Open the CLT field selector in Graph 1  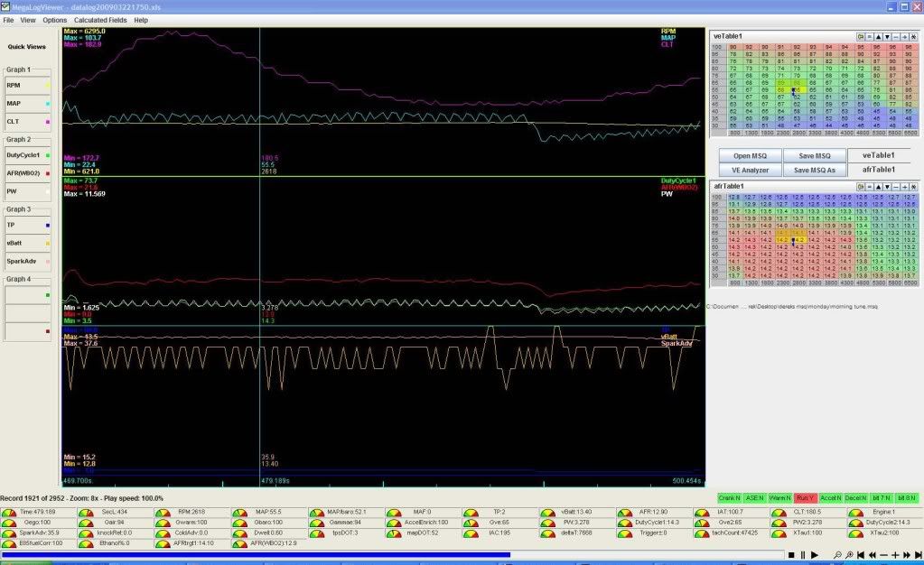tap(27, 122)
